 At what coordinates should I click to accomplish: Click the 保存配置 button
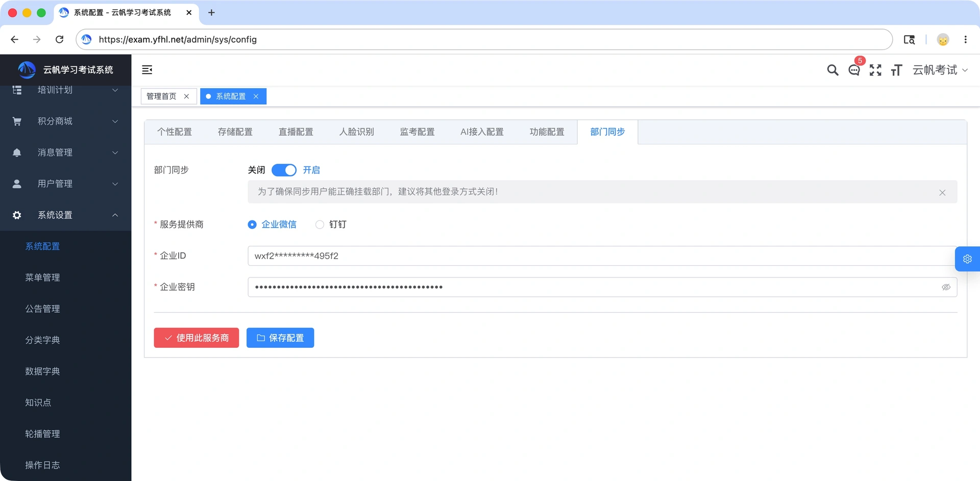280,338
